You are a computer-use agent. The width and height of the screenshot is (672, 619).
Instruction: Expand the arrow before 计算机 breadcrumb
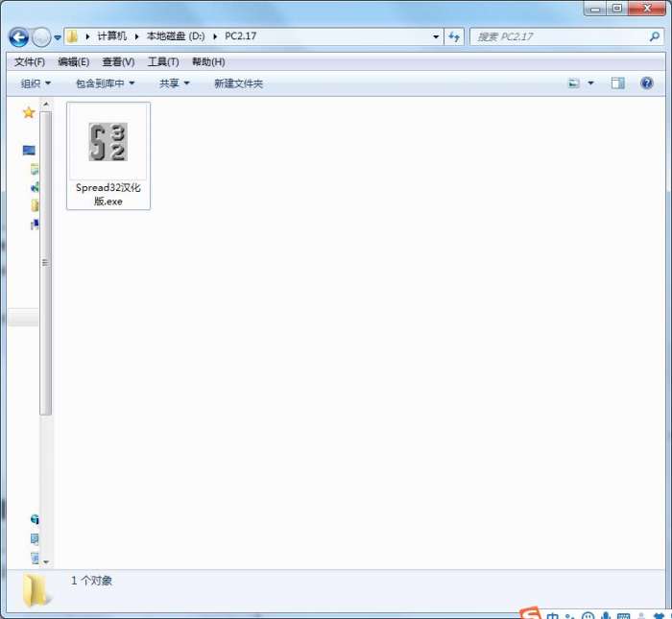coord(87,36)
